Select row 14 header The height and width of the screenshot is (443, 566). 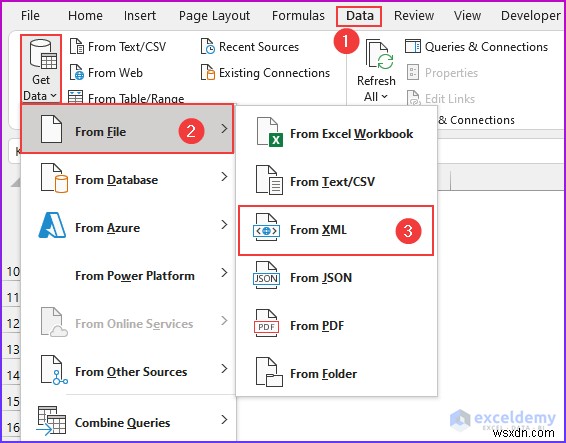[13, 375]
